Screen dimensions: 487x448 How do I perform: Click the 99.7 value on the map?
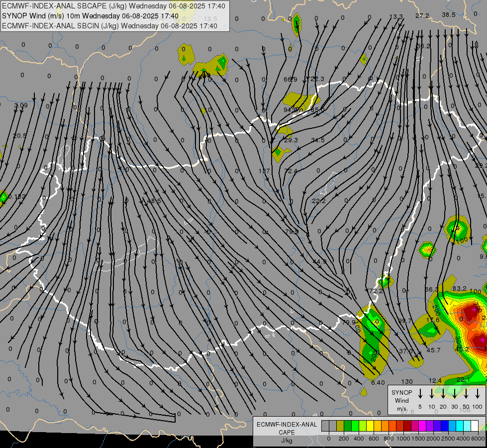[405, 321]
